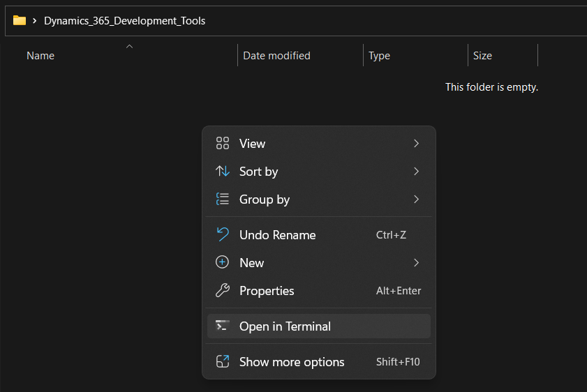Click the Ctrl+Z shortcut label
587x392 pixels.
391,235
